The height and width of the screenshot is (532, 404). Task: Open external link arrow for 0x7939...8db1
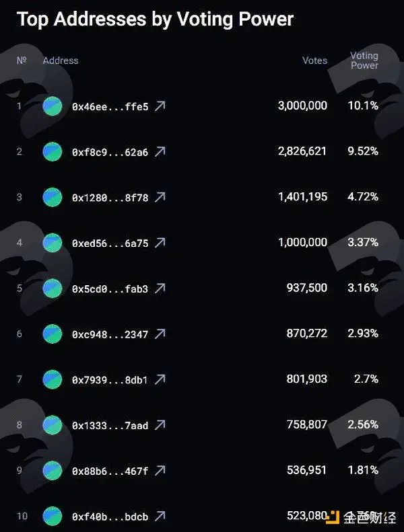(x=160, y=379)
